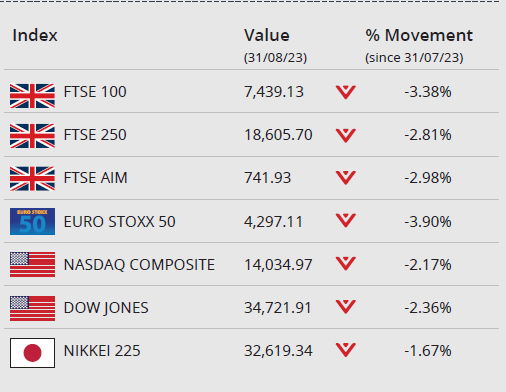Click the Nikkei 225 value 32,619.34
Screen dimensions: 506x392
coord(278,351)
